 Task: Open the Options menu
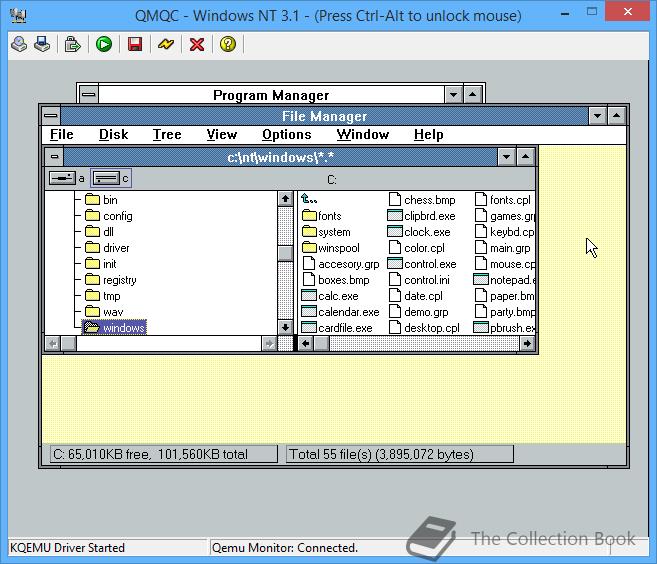[x=287, y=135]
